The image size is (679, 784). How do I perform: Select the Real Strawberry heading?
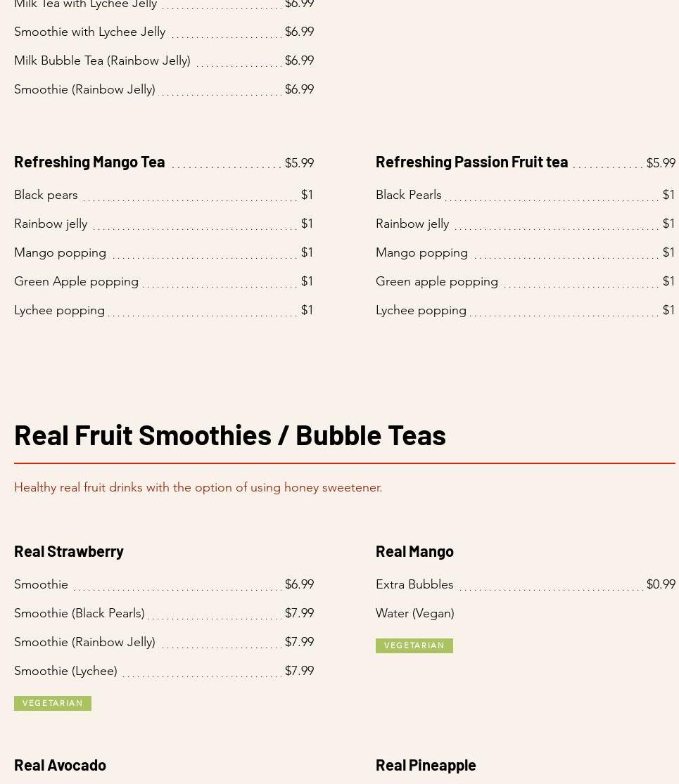click(68, 551)
